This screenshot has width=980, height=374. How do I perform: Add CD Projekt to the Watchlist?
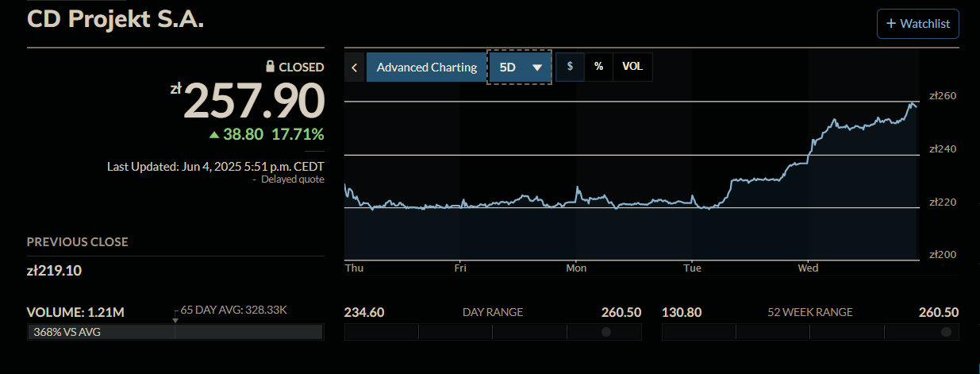[918, 24]
